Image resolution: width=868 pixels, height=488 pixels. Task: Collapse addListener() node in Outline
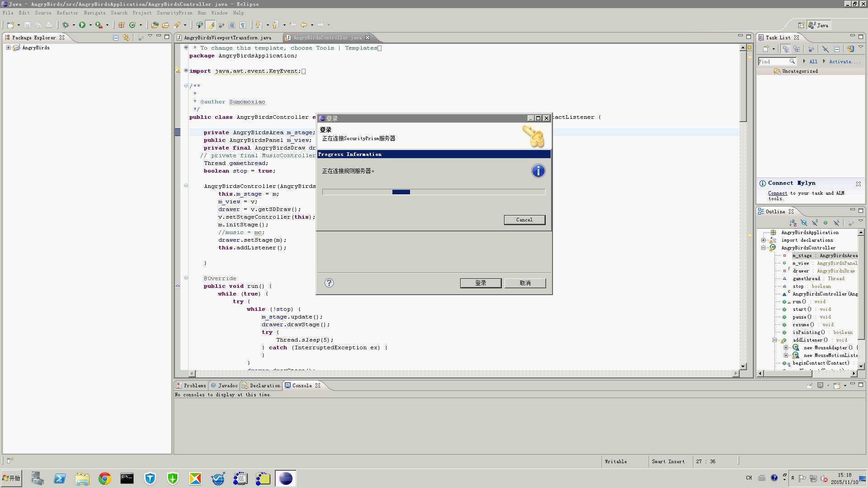(774, 340)
